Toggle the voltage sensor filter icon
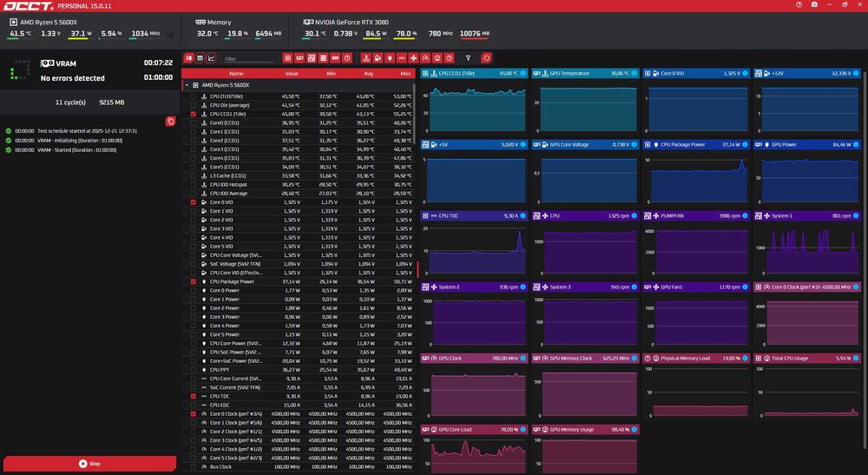The image size is (868, 475). tap(378, 58)
